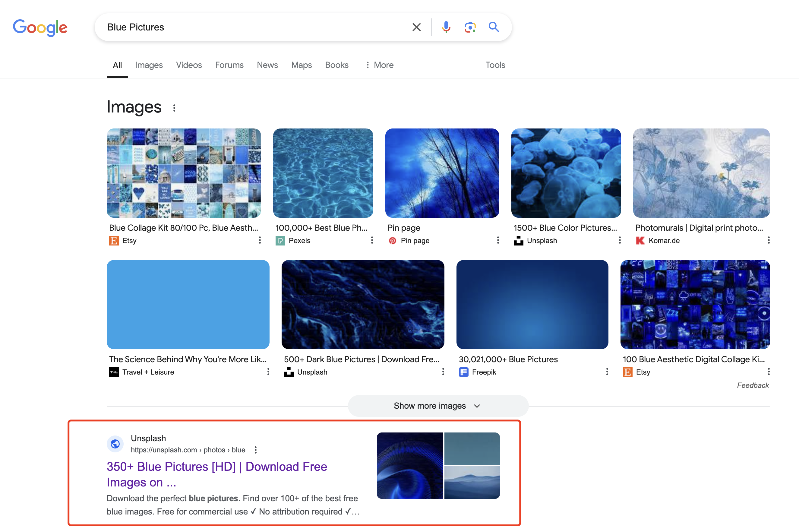Start voice search with the microphone icon

click(x=446, y=27)
